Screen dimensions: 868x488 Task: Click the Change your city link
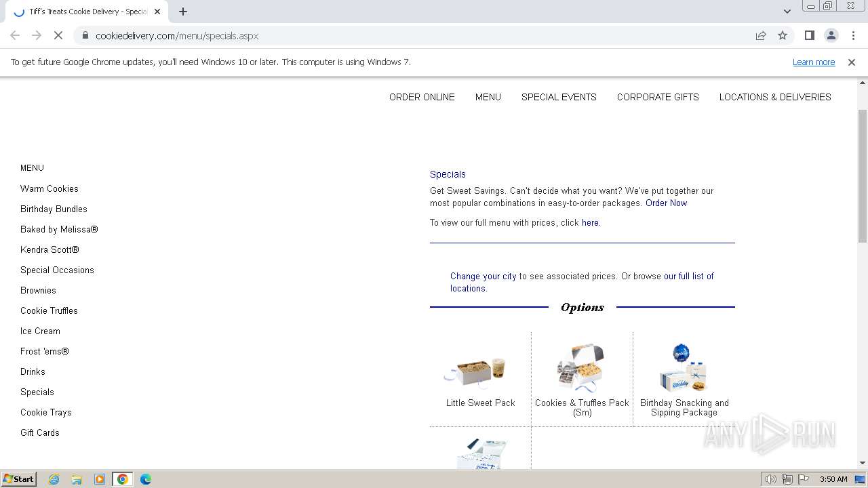[x=483, y=276]
